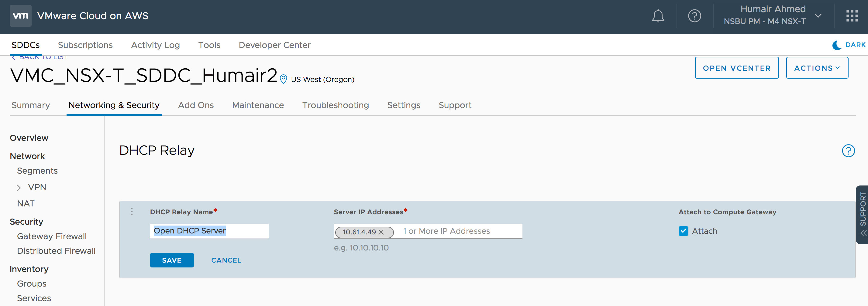The height and width of the screenshot is (306, 868).
Task: Expand the SUPPORT side panel
Action: (862, 214)
